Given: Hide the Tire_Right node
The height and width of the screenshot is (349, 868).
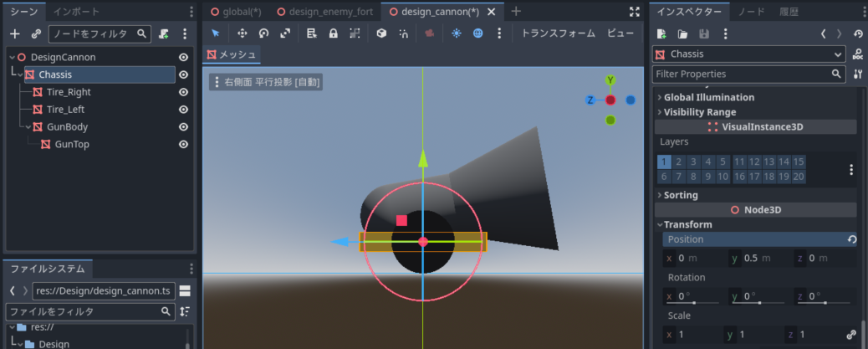Looking at the screenshot, I should coord(183,92).
